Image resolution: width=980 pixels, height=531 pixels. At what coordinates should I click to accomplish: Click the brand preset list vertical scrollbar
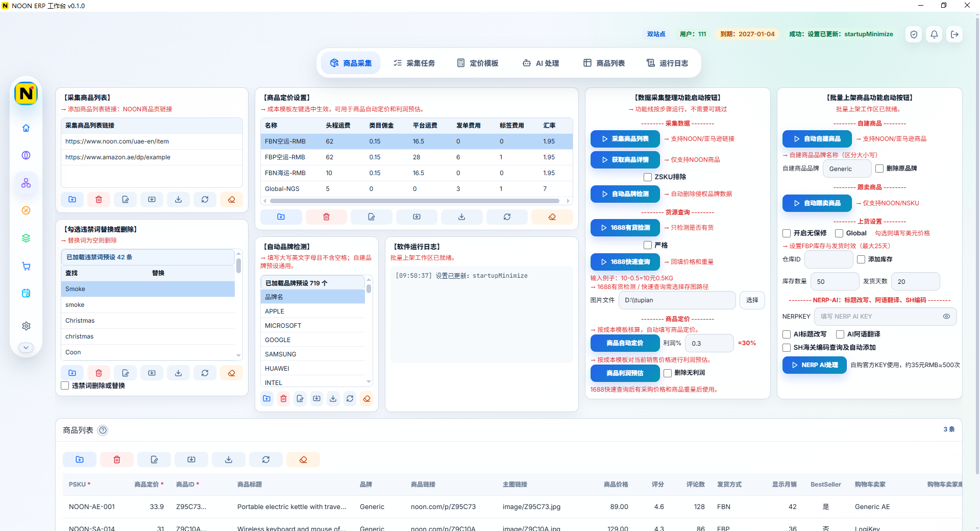coord(369,288)
